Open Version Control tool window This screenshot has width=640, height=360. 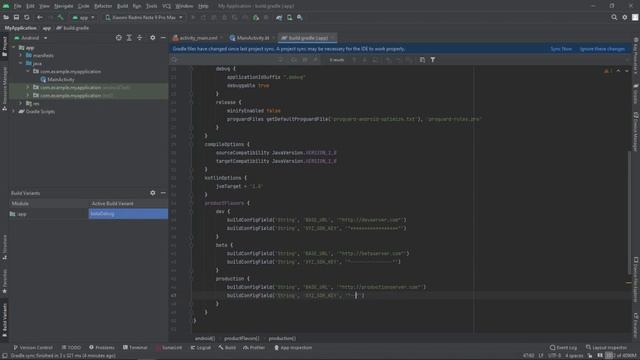click(x=33, y=348)
